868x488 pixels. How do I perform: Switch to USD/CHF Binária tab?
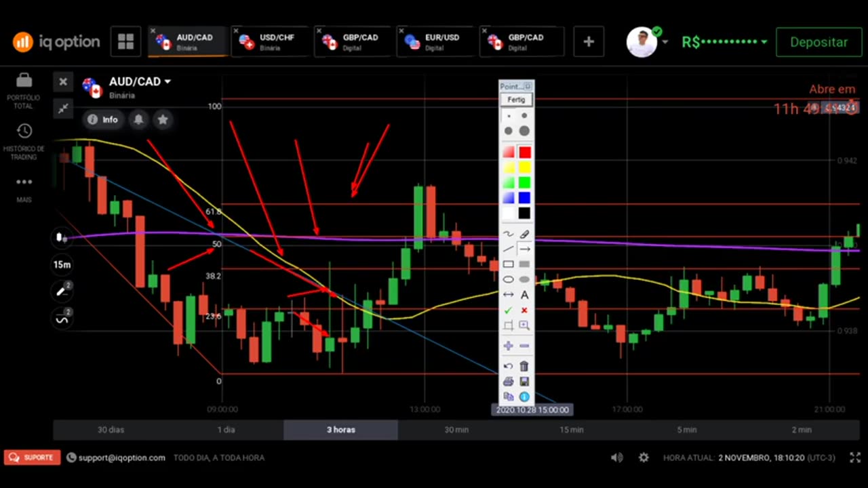pyautogui.click(x=271, y=42)
